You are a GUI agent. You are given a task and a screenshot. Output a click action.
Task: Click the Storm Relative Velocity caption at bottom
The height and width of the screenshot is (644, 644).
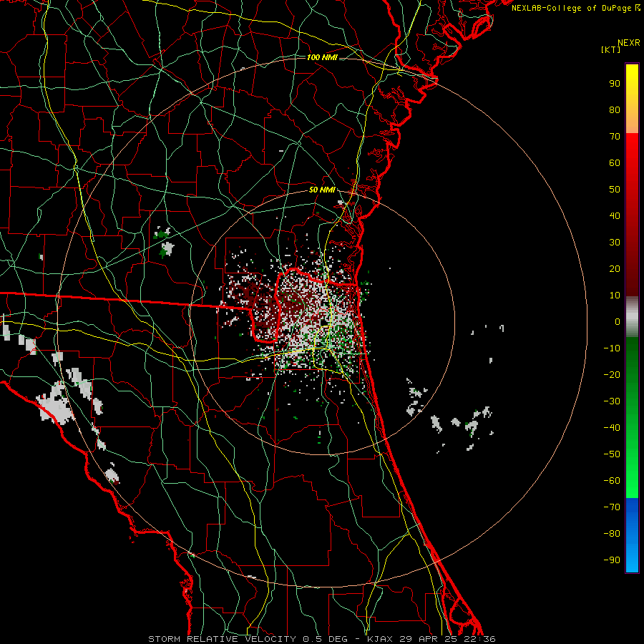321,639
